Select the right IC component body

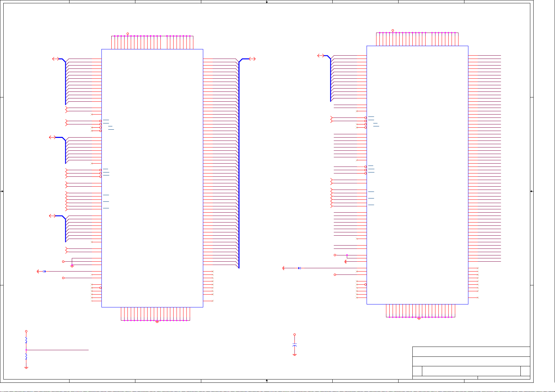[x=417, y=175]
